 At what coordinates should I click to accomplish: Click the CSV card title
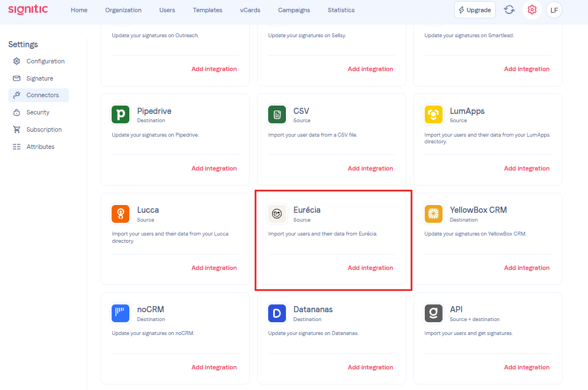pyautogui.click(x=301, y=111)
